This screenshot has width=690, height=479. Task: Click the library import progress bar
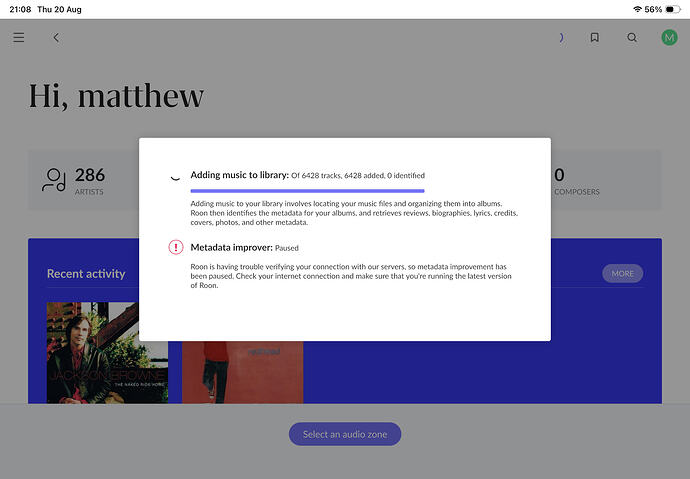click(307, 191)
